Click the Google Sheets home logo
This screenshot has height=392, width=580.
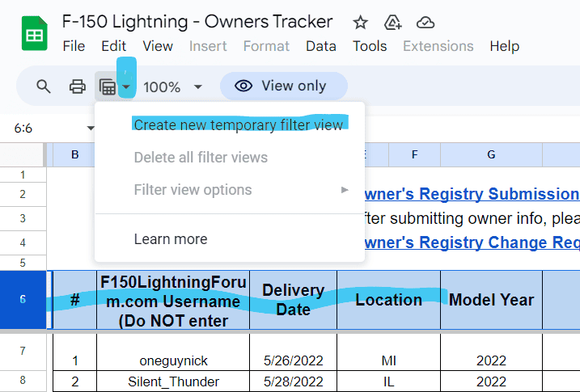tap(34, 34)
